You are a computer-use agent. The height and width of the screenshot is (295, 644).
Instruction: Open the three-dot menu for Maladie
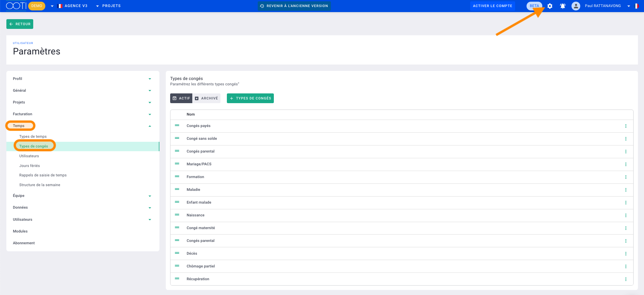pos(626,190)
